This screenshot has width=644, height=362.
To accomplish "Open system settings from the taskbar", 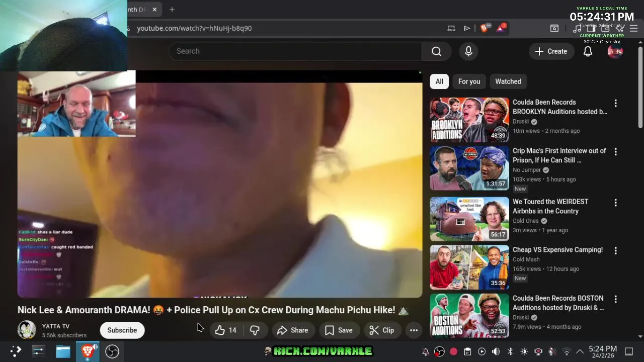I will (39, 351).
